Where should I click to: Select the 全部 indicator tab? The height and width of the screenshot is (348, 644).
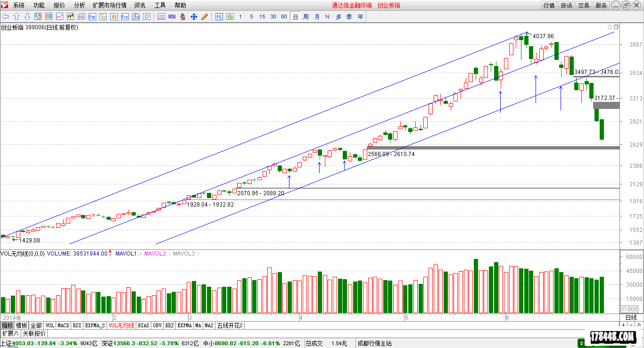36,325
